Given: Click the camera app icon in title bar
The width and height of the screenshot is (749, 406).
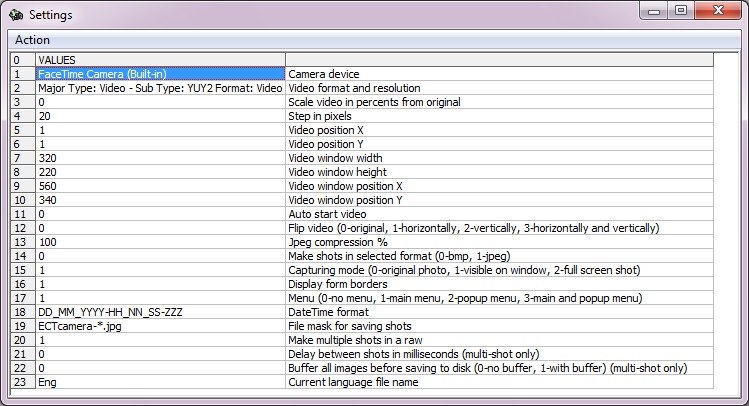Looking at the screenshot, I should 16,15.
